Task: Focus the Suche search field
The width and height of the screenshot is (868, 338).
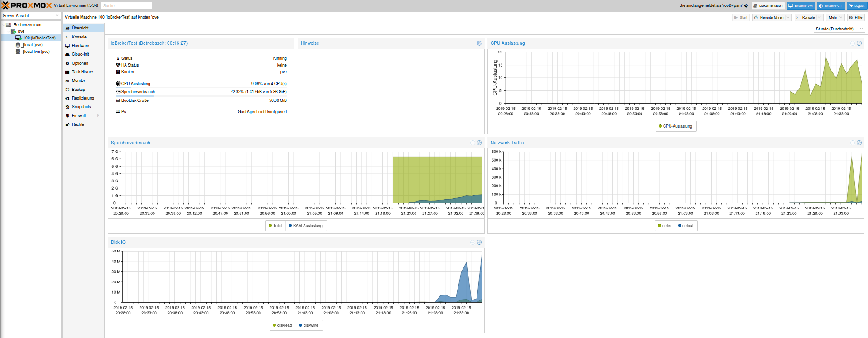Action: pos(126,6)
